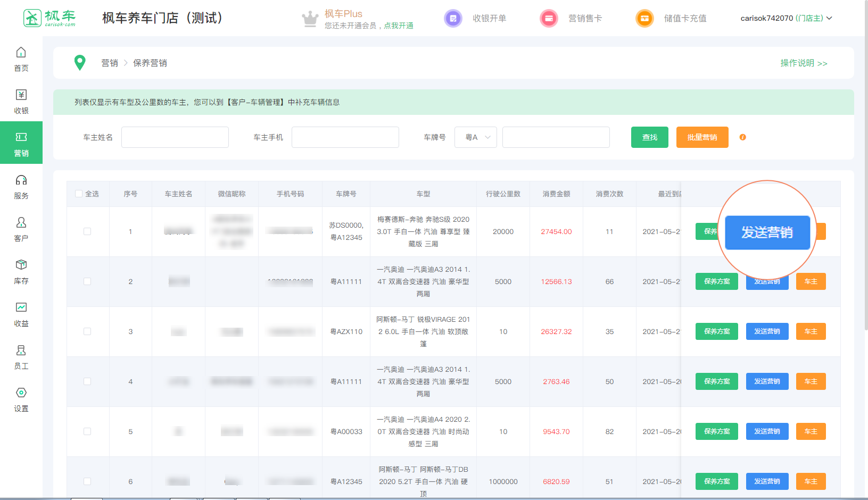
Task: Open the 设置 settings icon in sidebar
Action: tap(21, 393)
